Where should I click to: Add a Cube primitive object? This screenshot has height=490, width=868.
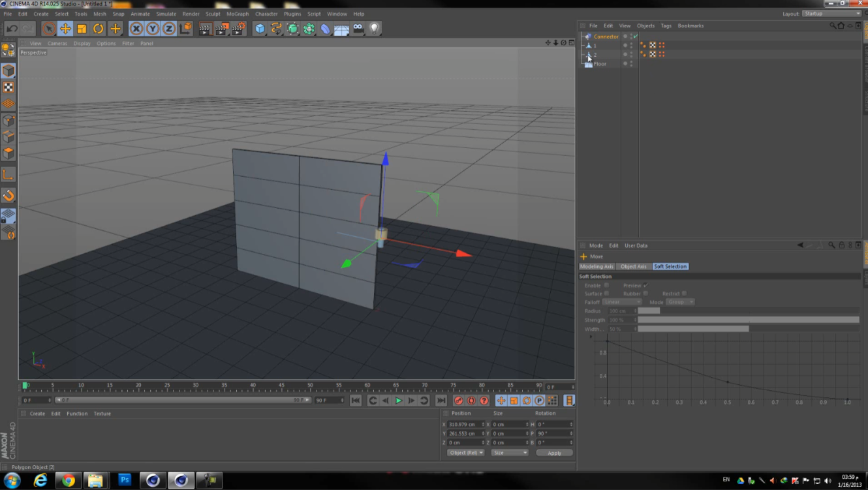pos(260,29)
